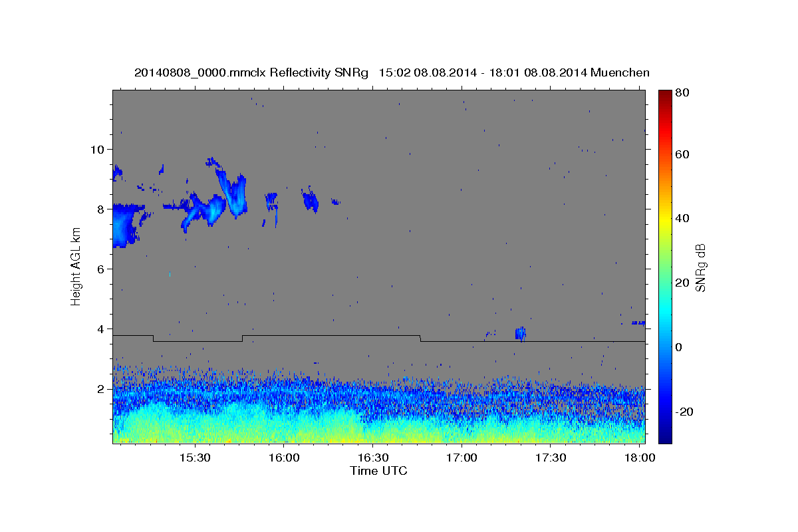Click the 'Height AGL km' axis label
The height and width of the screenshot is (532, 798).
(x=76, y=267)
